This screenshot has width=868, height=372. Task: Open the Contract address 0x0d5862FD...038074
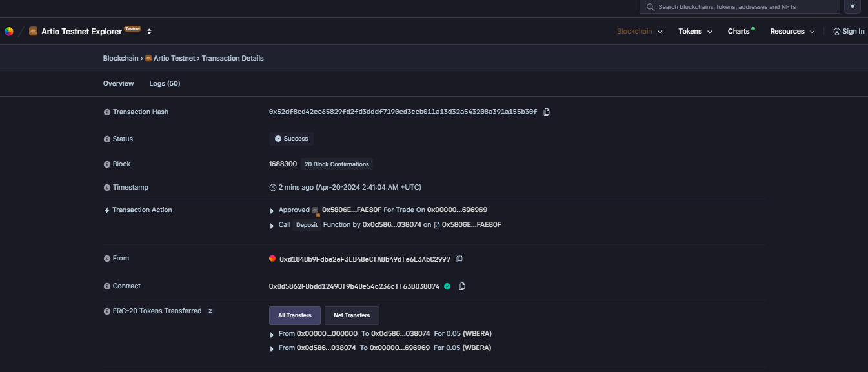click(x=354, y=286)
